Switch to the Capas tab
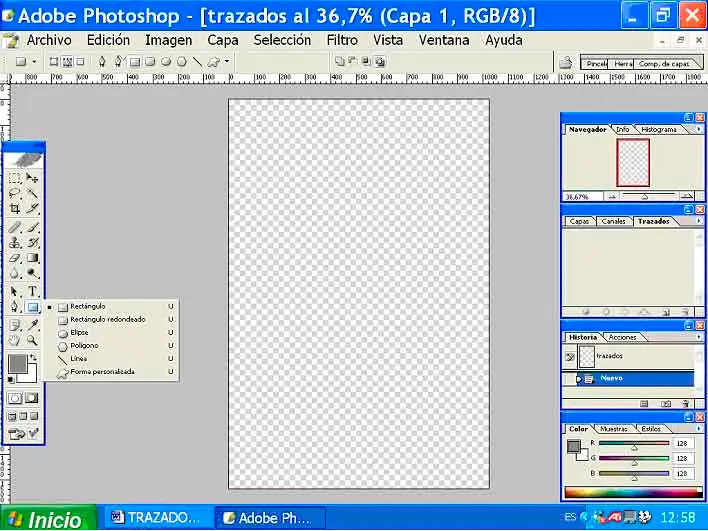 [x=578, y=221]
